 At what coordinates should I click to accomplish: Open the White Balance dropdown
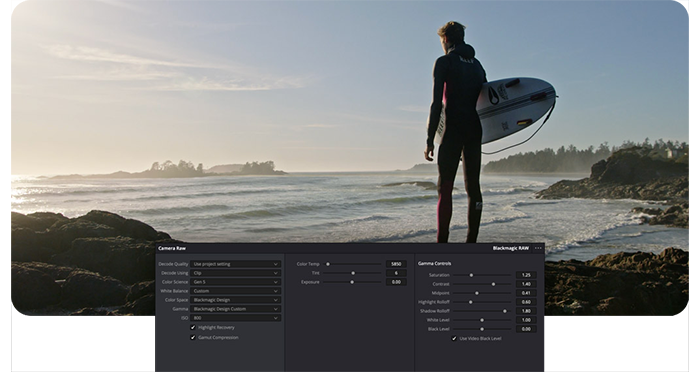pos(236,291)
